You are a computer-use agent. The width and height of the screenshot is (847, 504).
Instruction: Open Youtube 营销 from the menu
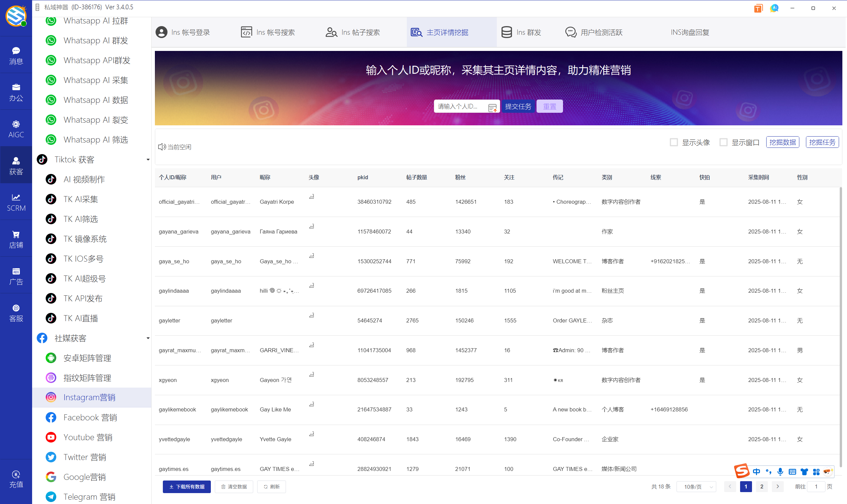87,437
